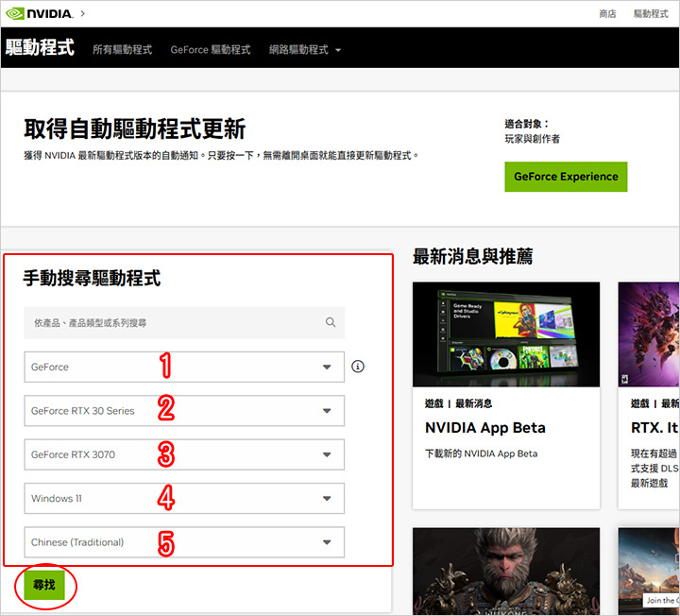Click the 驅動程式 heading in black bar
Screen dimensions: 680x616
(40, 47)
